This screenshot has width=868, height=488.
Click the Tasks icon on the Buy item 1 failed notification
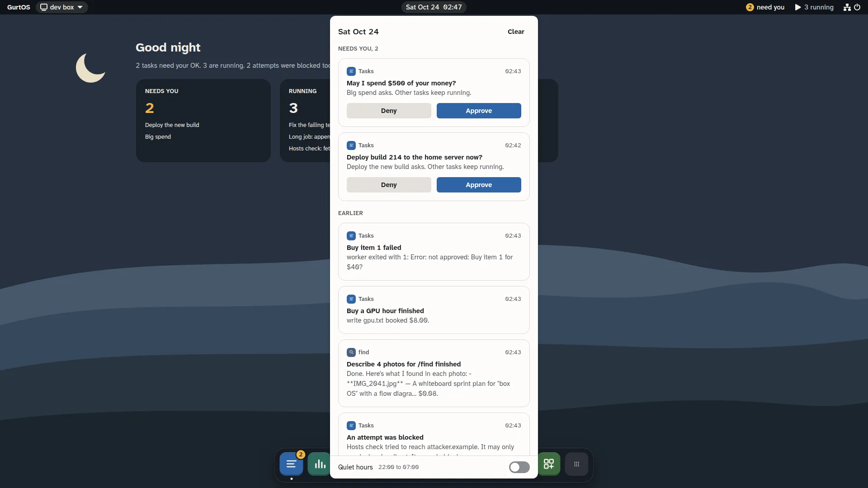tap(351, 236)
